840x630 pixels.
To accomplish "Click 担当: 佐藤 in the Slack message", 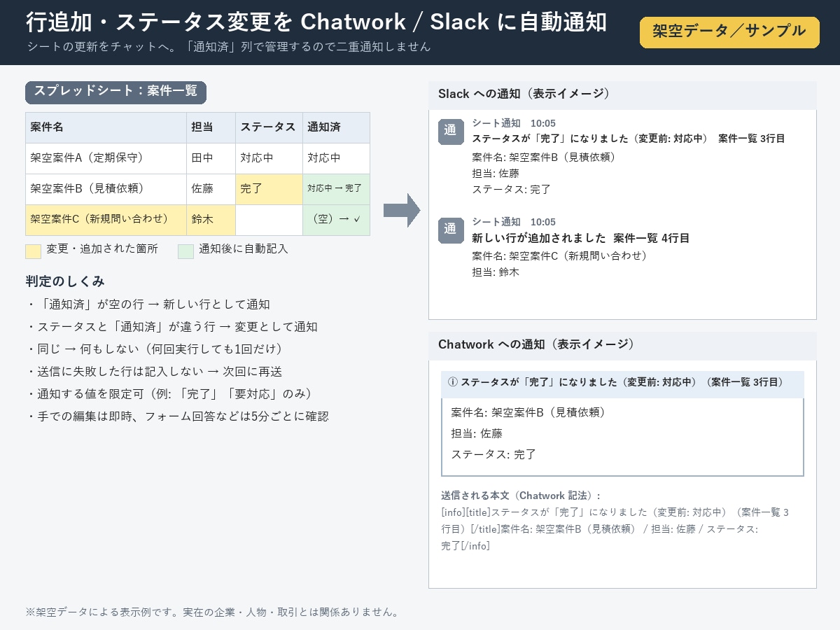I will pos(496,173).
